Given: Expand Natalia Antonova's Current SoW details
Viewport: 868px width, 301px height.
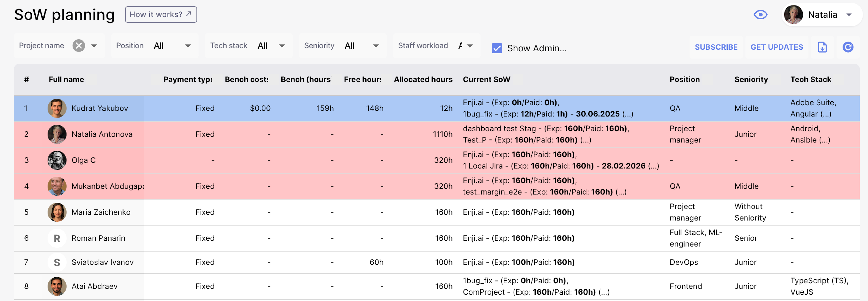Looking at the screenshot, I should [586, 140].
